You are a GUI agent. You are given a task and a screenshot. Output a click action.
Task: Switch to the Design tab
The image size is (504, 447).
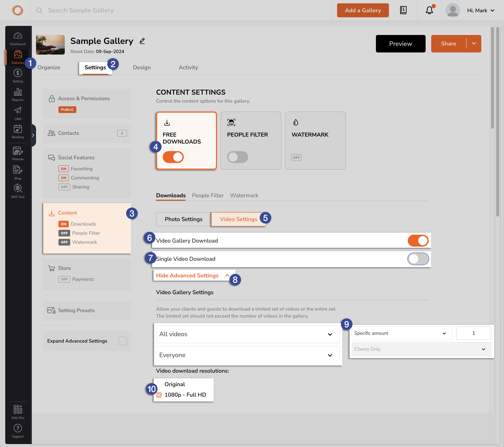point(142,68)
